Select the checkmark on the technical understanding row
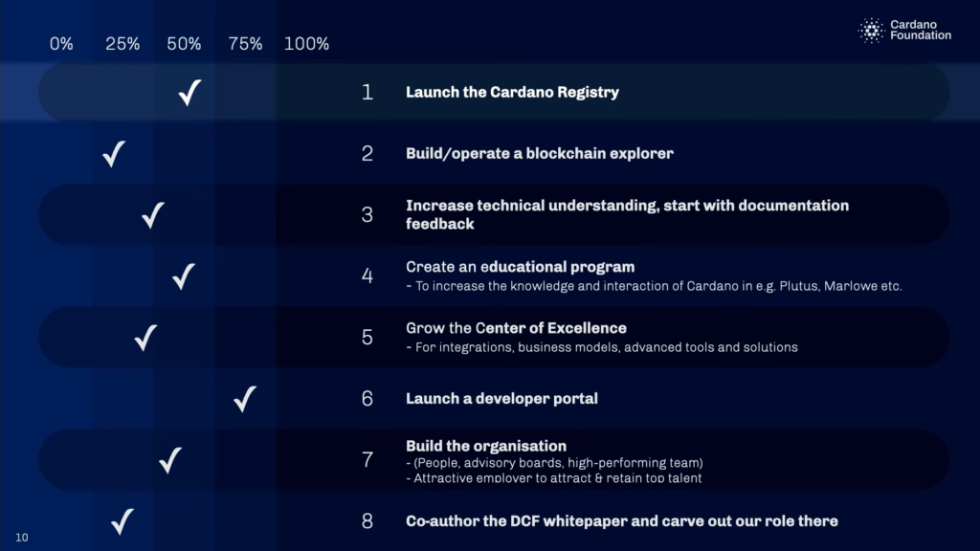The width and height of the screenshot is (980, 551). click(152, 214)
